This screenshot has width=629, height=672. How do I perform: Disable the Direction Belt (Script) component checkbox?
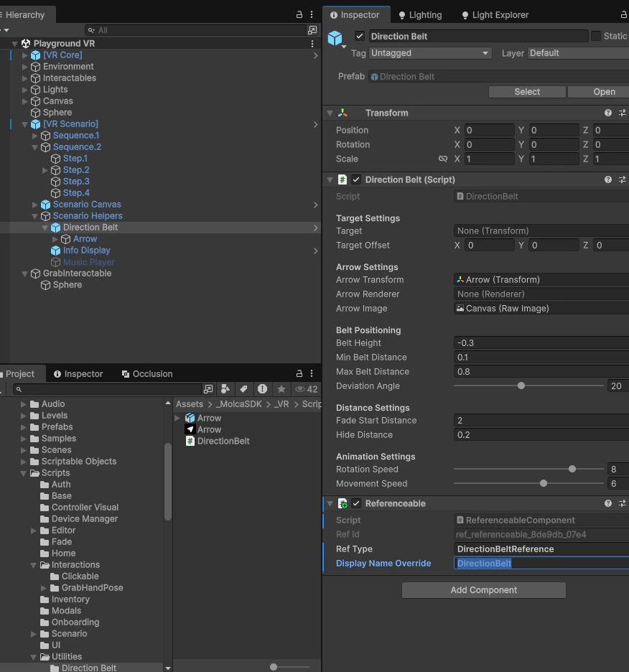point(356,179)
